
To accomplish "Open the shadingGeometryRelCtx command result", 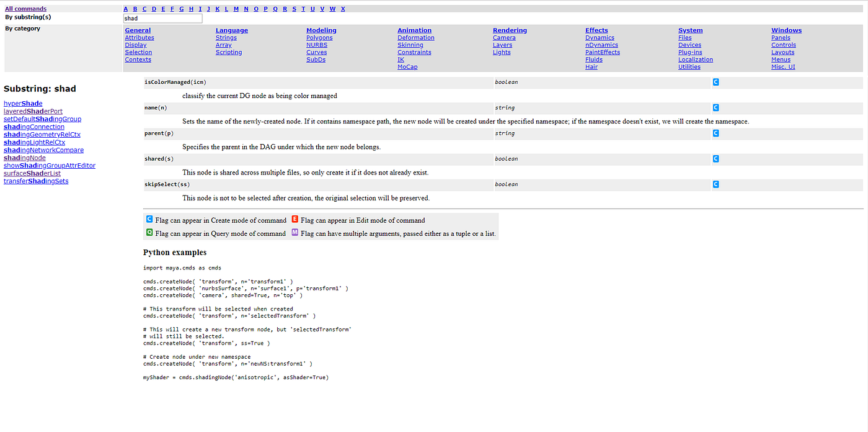I will [x=42, y=135].
